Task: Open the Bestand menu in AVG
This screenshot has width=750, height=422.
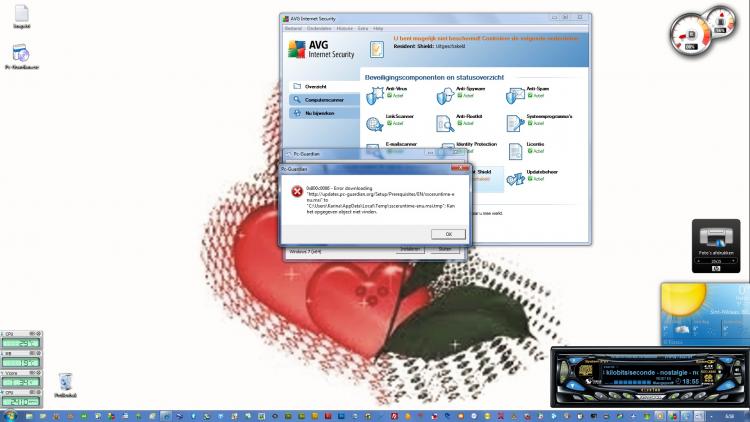Action: [x=293, y=29]
